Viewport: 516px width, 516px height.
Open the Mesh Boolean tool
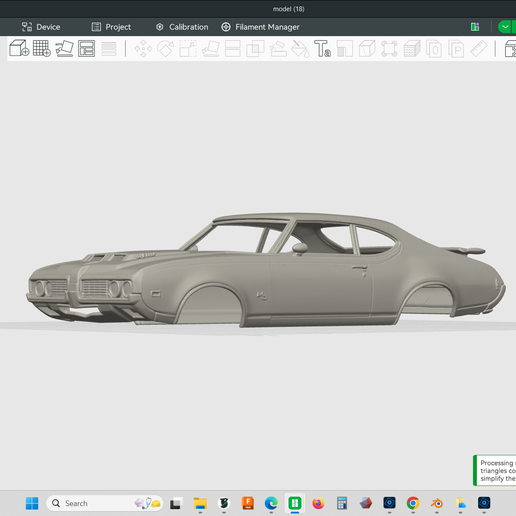255,49
